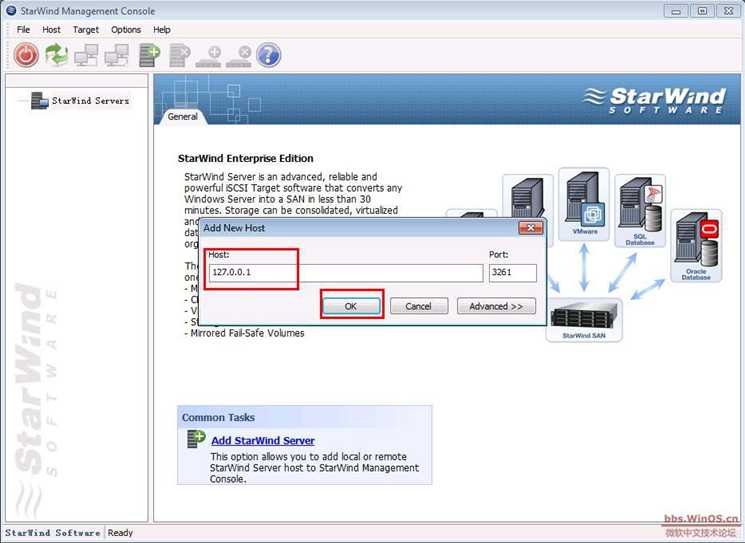
Task: Minimize the StarWind Management Console window
Action: (x=676, y=11)
